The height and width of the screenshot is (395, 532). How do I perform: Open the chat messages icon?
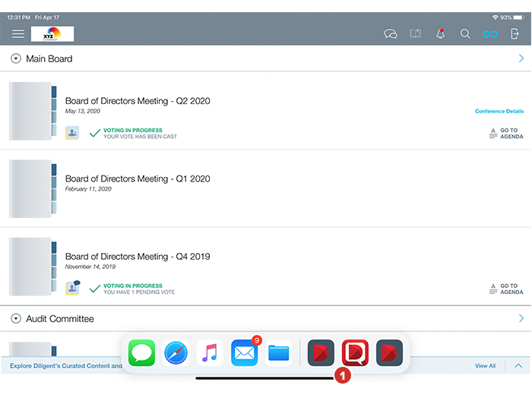(391, 34)
